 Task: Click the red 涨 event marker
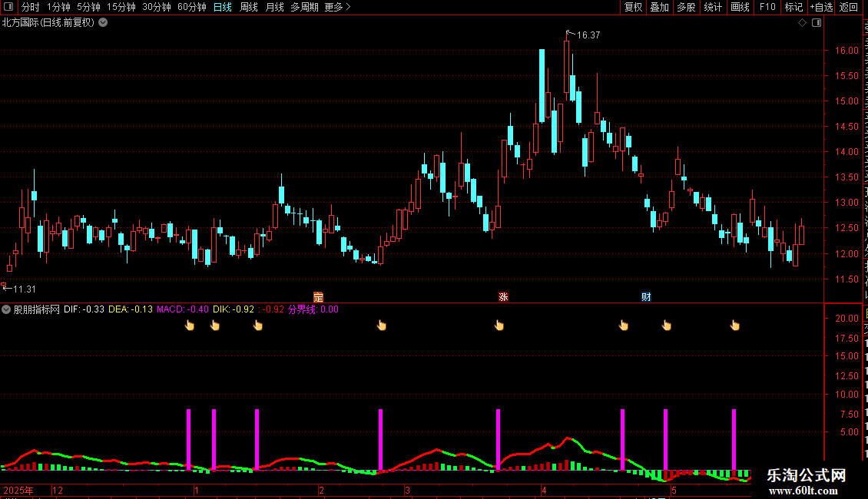click(503, 297)
